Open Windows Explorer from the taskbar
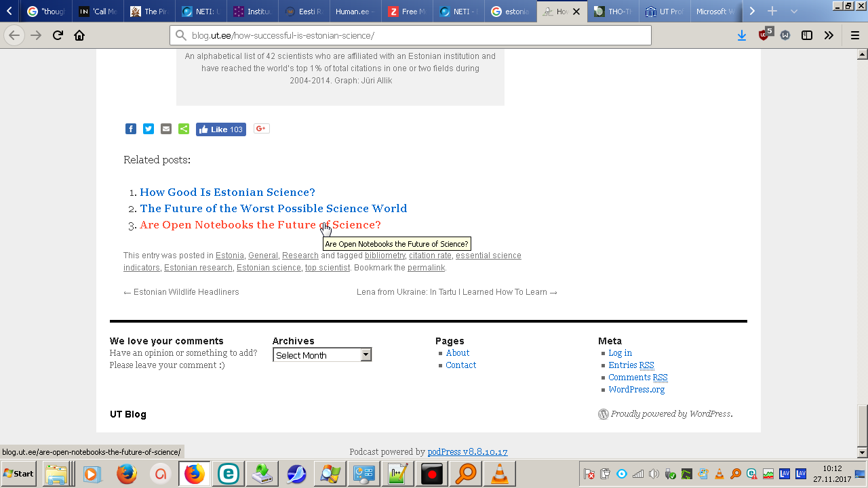This screenshot has width=868, height=488. pyautogui.click(x=57, y=473)
